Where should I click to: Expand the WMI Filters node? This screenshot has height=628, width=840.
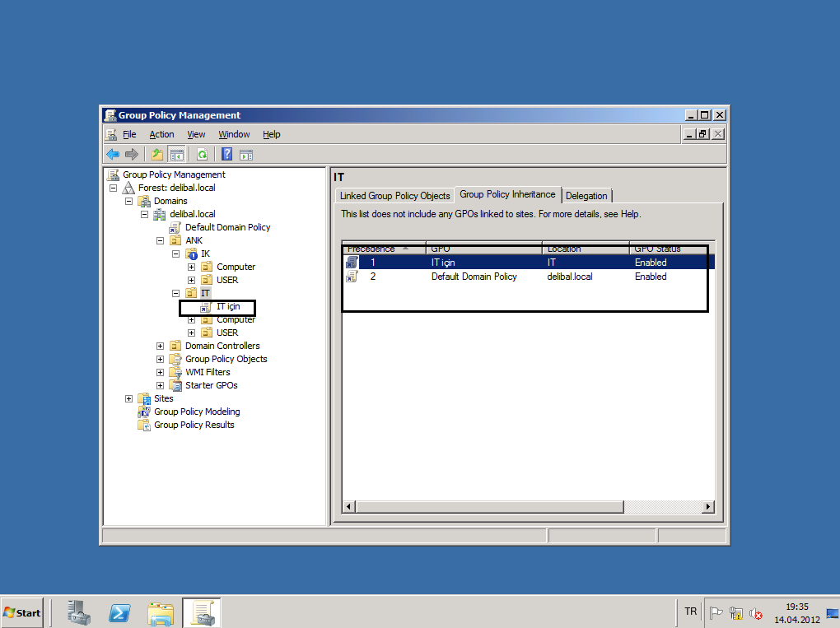coord(161,372)
